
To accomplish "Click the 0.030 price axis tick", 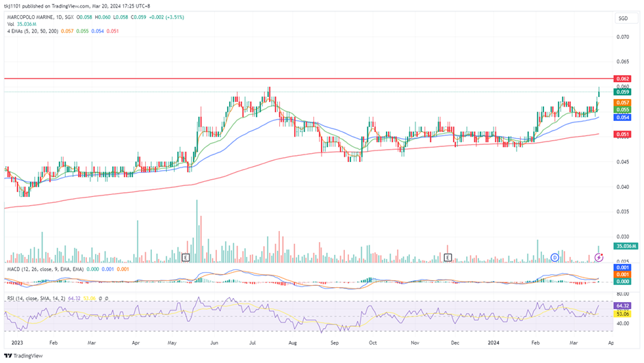I will (623, 237).
